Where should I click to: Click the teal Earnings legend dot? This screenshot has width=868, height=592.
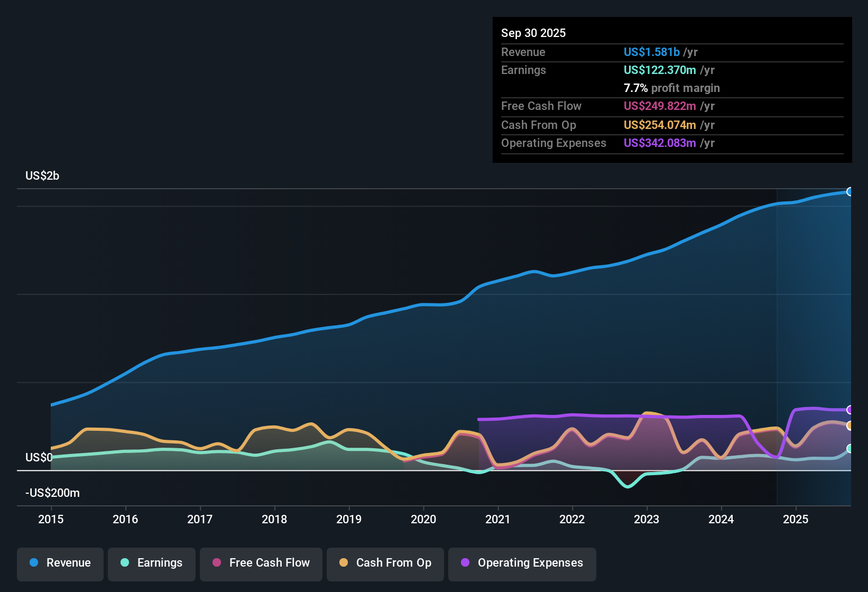pos(125,563)
